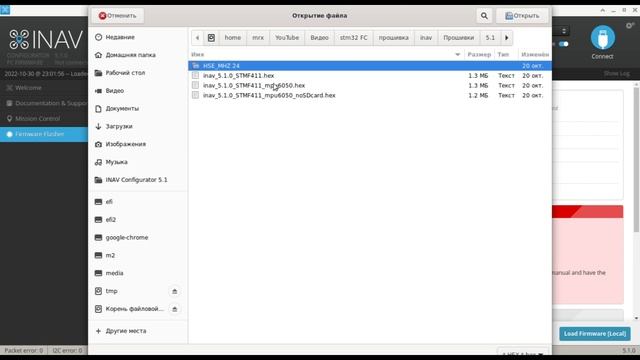
Task: Click the search icon in file dialog
Action: tap(484, 16)
